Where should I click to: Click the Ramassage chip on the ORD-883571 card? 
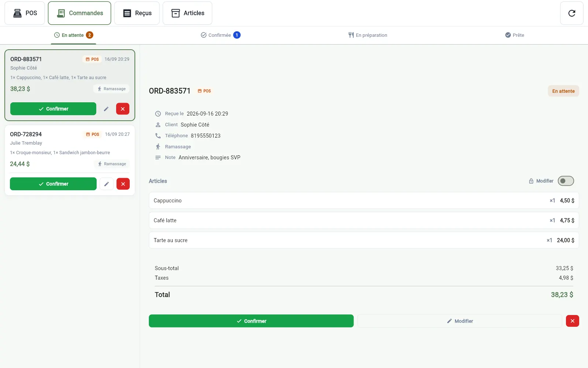click(111, 89)
